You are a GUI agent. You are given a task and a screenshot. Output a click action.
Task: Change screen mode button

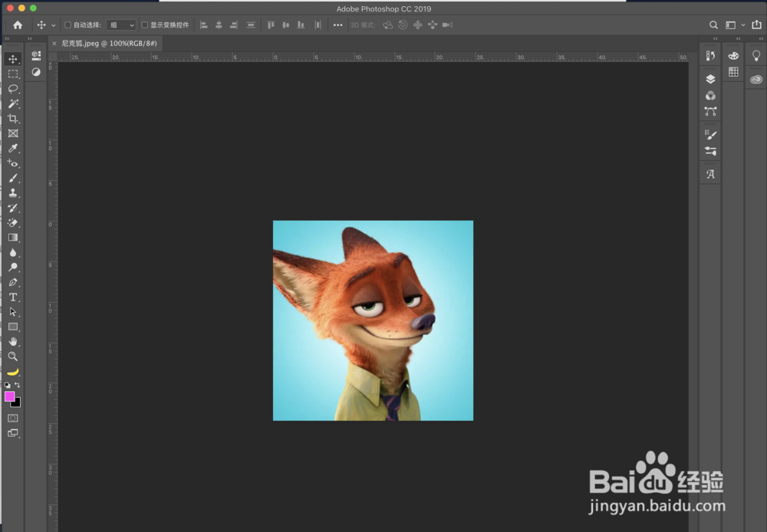tap(13, 433)
